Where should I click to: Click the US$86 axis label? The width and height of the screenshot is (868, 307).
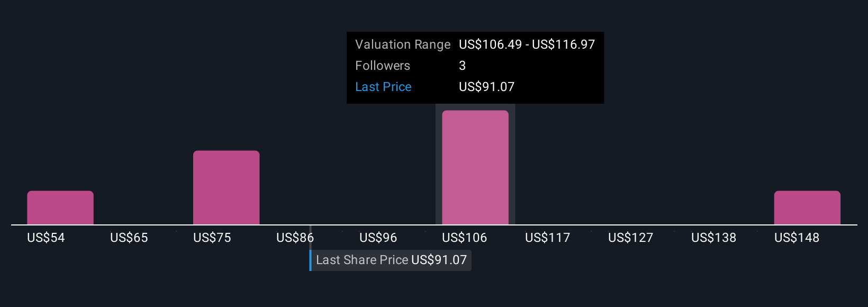click(295, 238)
